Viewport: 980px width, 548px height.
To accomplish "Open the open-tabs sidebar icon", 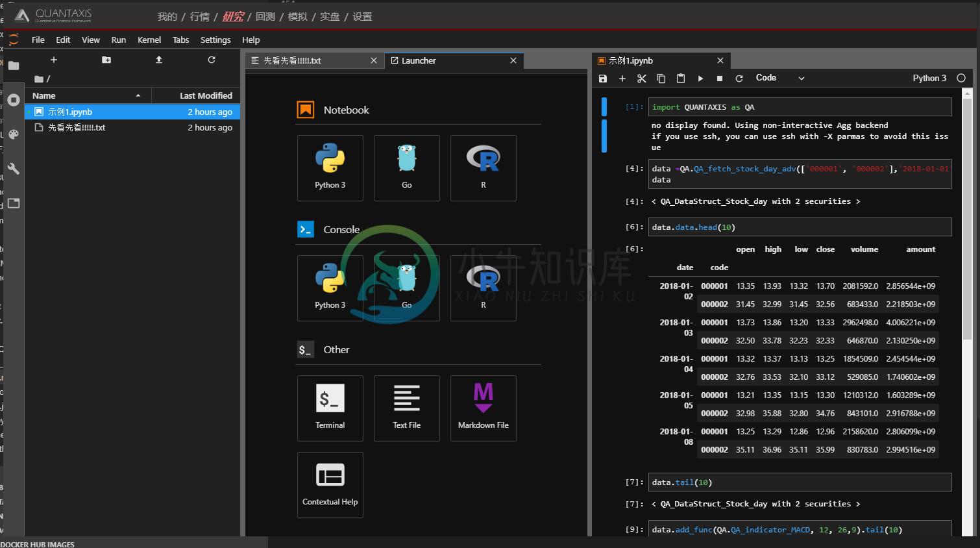I will click(x=14, y=203).
